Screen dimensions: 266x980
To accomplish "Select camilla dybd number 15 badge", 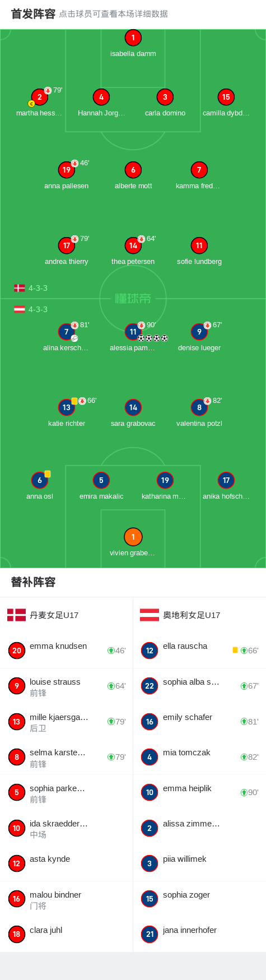I will [226, 97].
